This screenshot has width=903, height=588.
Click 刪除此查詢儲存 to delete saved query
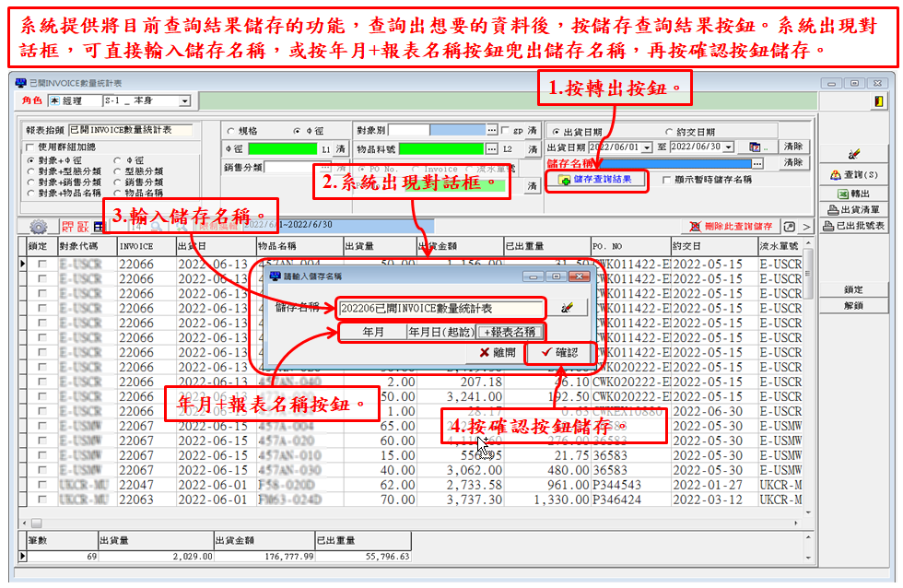(x=733, y=226)
